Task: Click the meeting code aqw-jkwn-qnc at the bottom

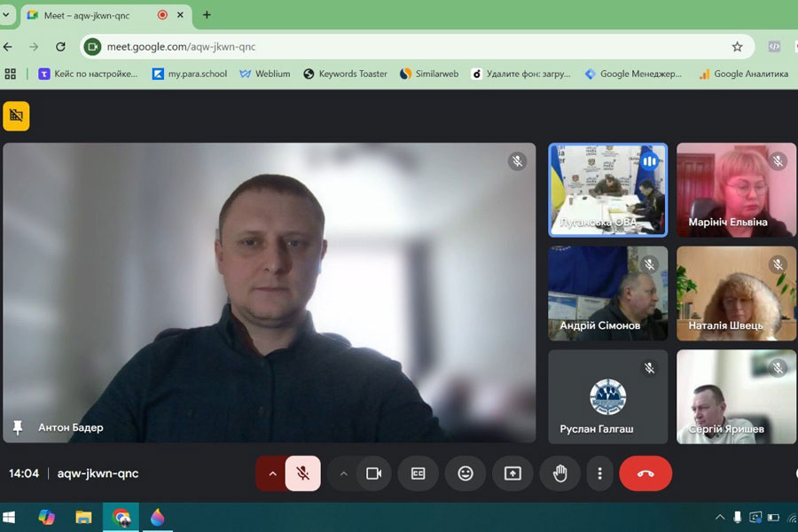Action: (98, 473)
